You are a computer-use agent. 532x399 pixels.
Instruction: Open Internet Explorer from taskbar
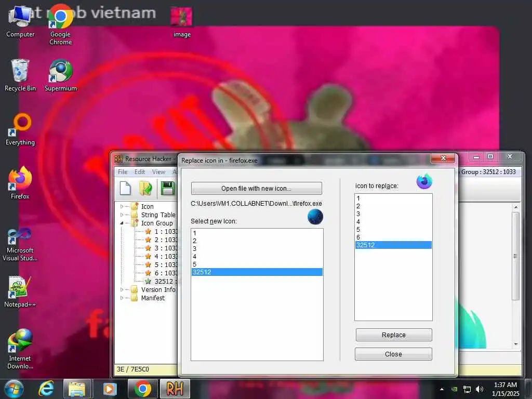click(46, 389)
